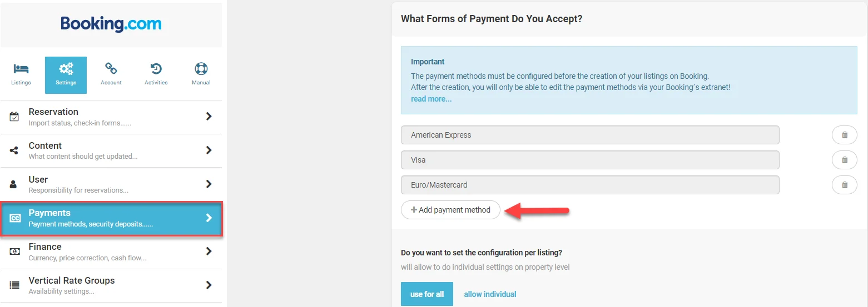Expand the User settings chevron
868x307 pixels.
[x=209, y=184]
